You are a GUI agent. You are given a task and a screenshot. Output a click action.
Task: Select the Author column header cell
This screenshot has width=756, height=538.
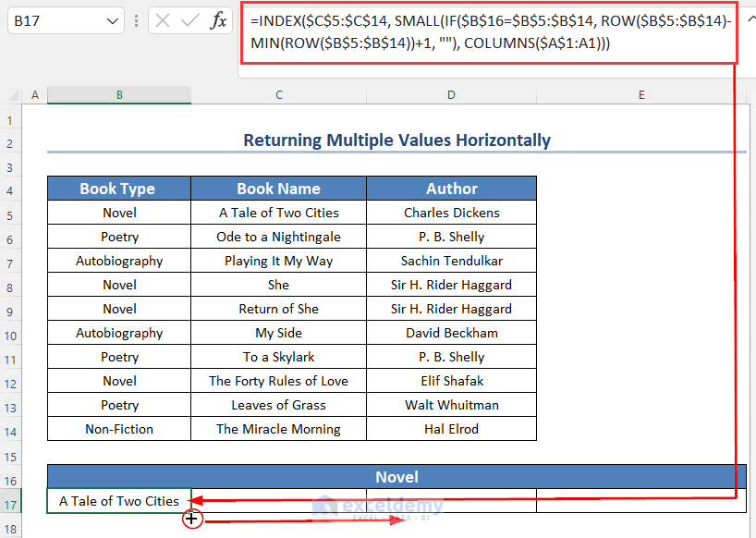coord(451,188)
